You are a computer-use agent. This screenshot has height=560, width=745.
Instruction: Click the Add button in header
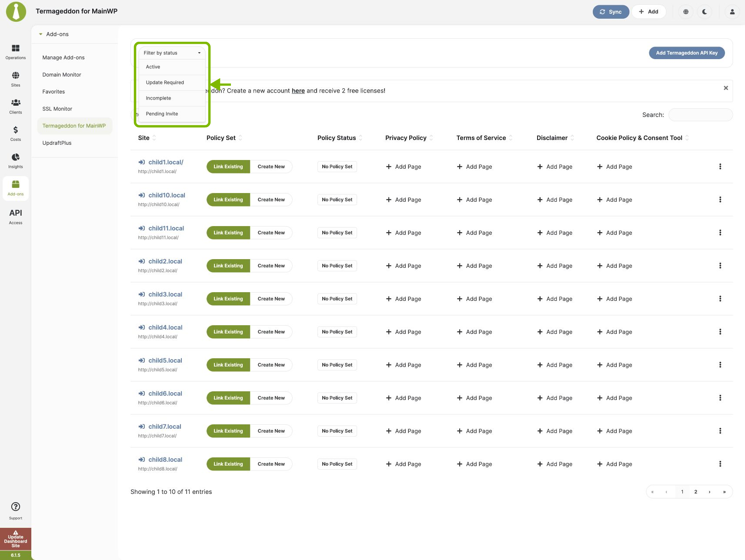(648, 12)
